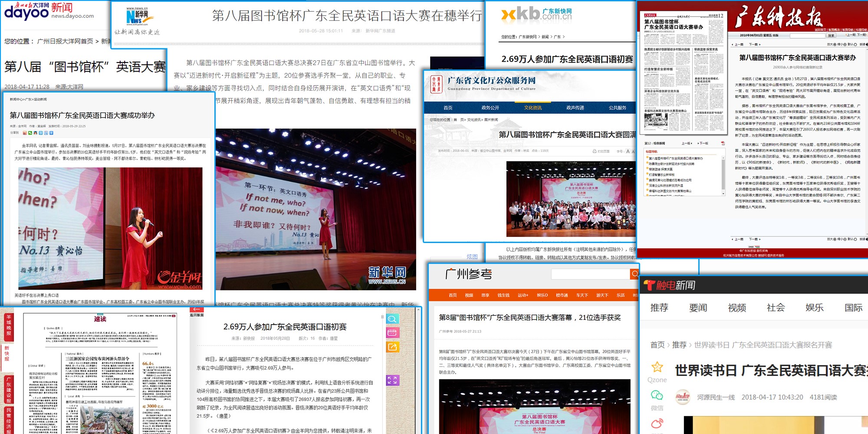Open PDF icon beside 第12 综合新闻
This screenshot has height=434, width=868.
coord(723,143)
